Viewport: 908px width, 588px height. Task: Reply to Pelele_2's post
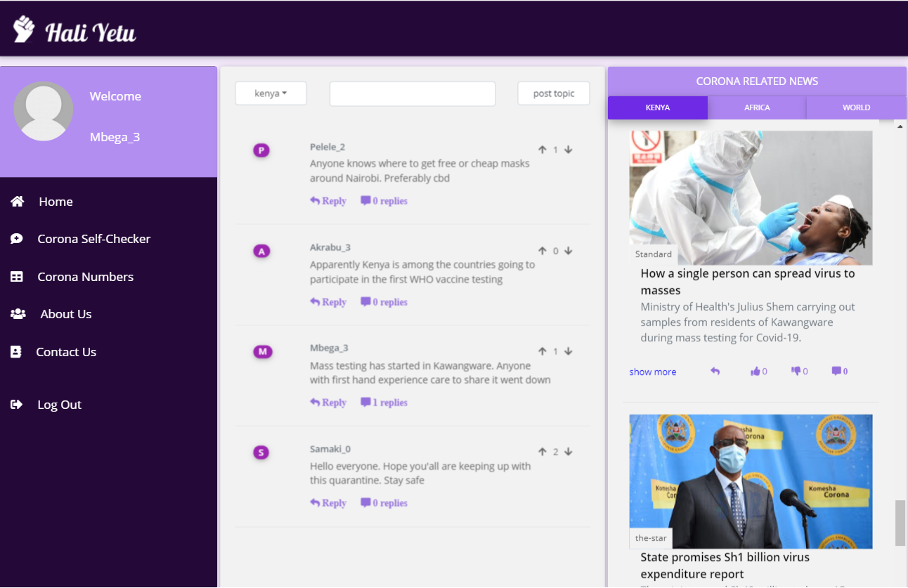[328, 201]
